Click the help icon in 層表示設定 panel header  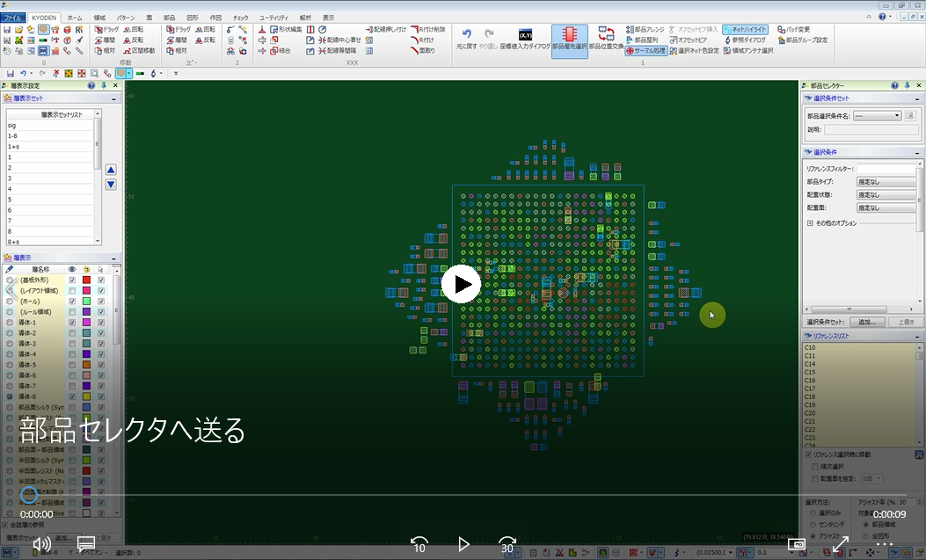(91, 85)
